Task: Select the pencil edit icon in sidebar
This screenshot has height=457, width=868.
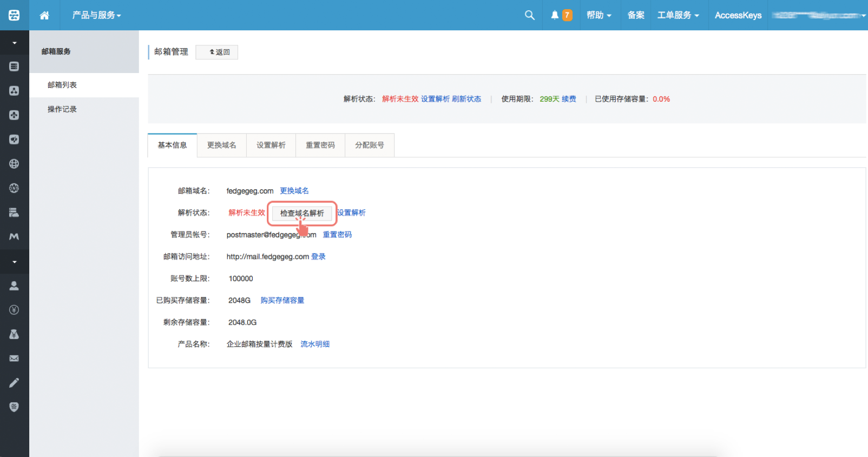Action: tap(14, 383)
